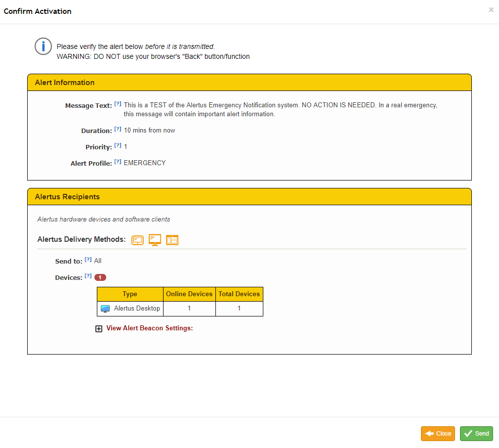Select the Online Devices column header
The image size is (499, 448).
(x=189, y=294)
